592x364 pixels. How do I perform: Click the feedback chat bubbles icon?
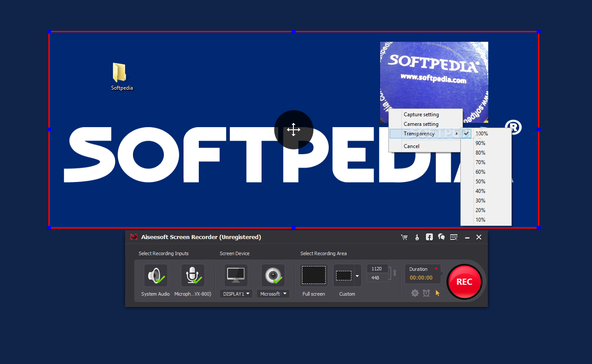point(442,237)
